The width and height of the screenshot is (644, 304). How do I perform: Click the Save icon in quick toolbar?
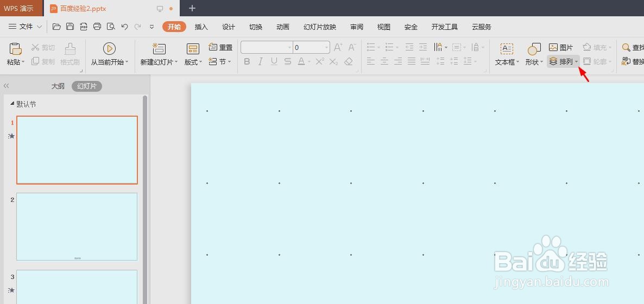(x=70, y=27)
